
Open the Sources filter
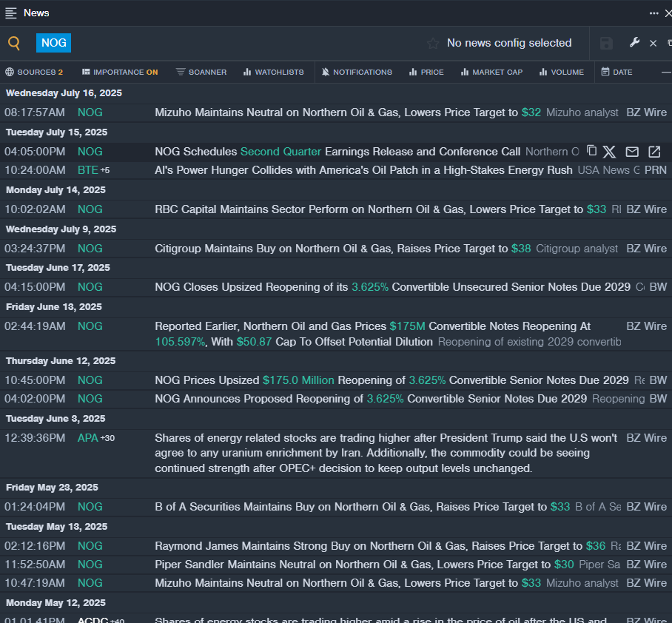click(x=34, y=72)
